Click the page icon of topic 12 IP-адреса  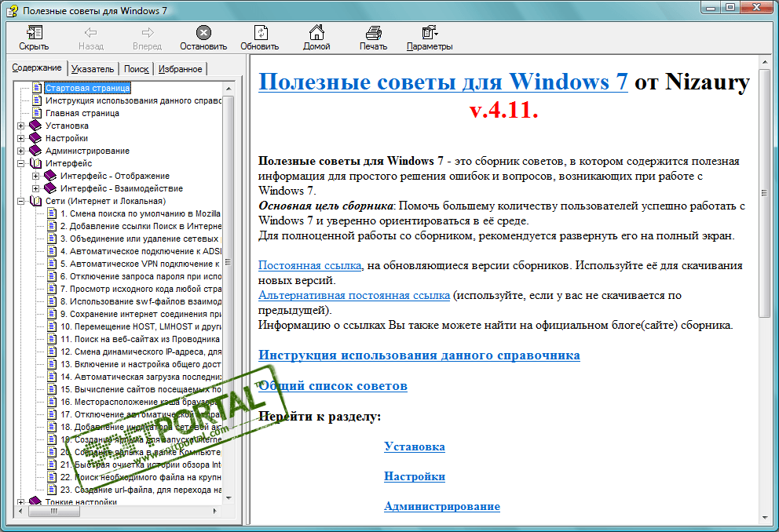click(52, 352)
